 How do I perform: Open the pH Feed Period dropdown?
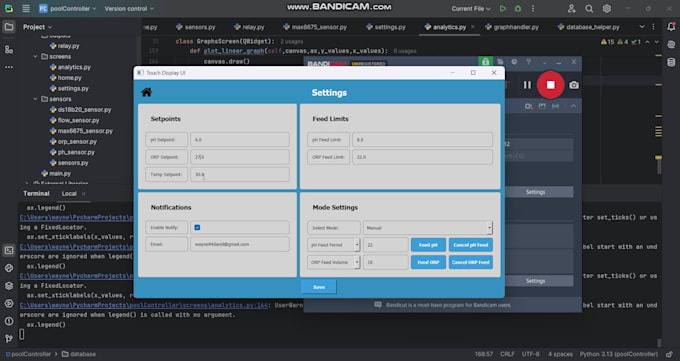click(x=333, y=245)
